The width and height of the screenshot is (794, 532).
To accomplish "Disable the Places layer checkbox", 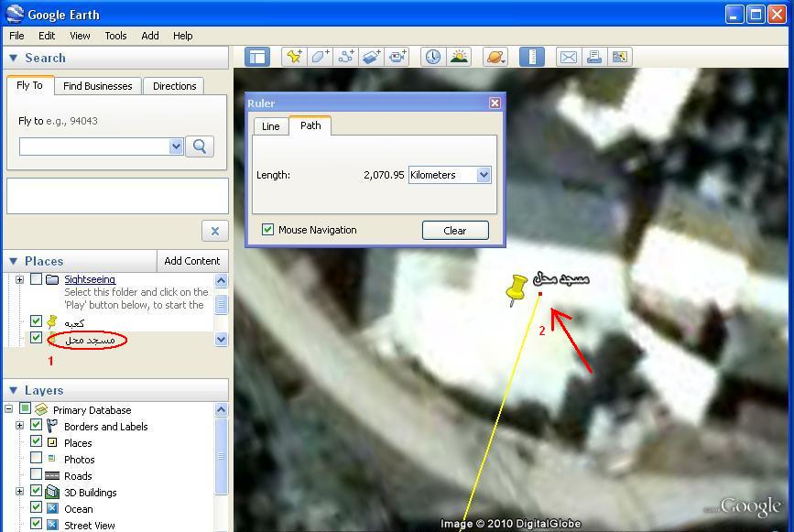I will [36, 441].
